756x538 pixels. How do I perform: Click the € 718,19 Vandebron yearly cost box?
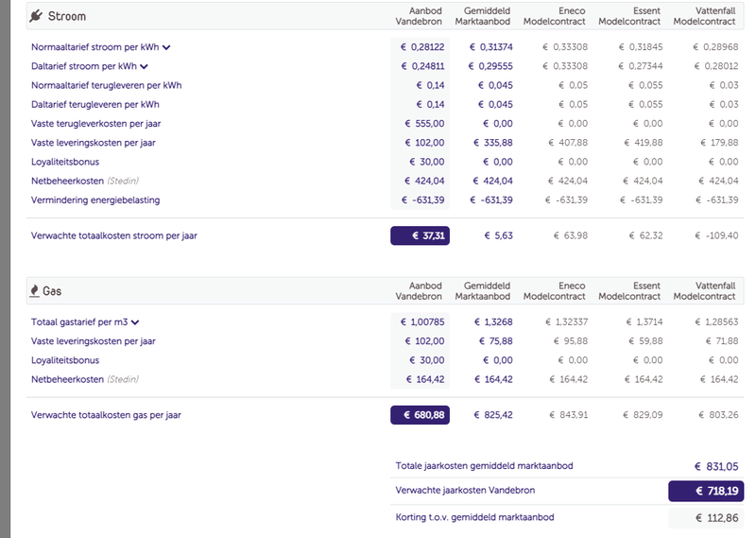(x=705, y=491)
